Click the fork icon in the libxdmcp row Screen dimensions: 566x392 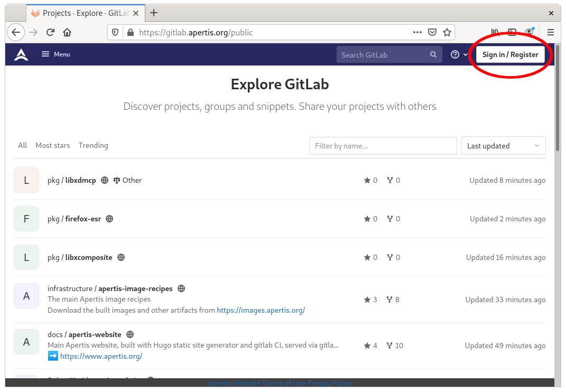pyautogui.click(x=390, y=180)
